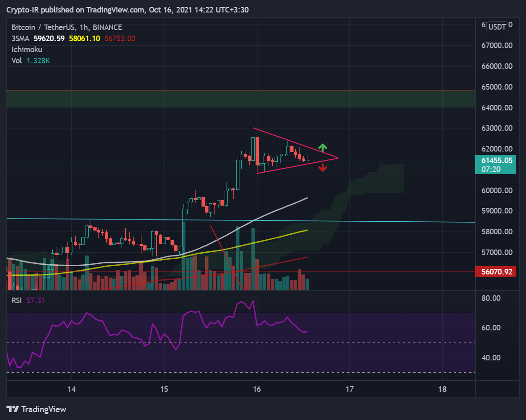
Task: Click the white SMA line end
Action: [x=306, y=198]
